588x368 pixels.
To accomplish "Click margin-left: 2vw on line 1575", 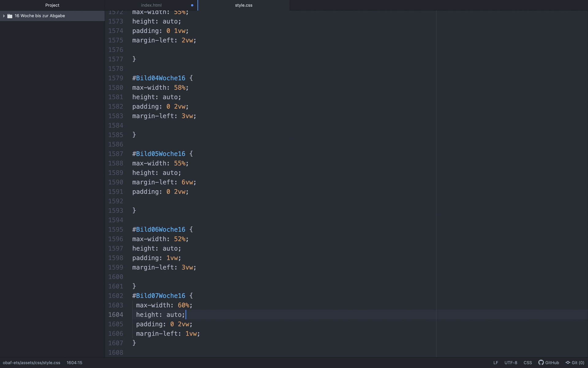I will (x=164, y=40).
